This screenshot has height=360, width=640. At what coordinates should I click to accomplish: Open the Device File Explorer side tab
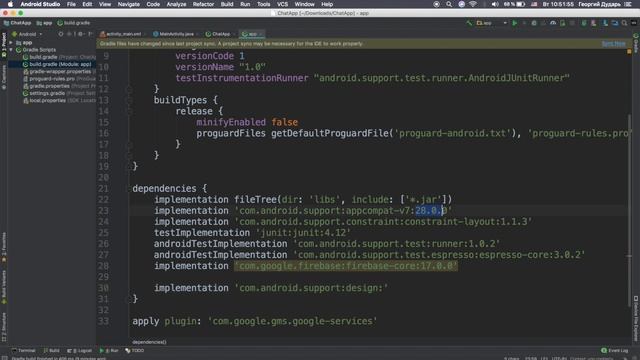click(636, 318)
